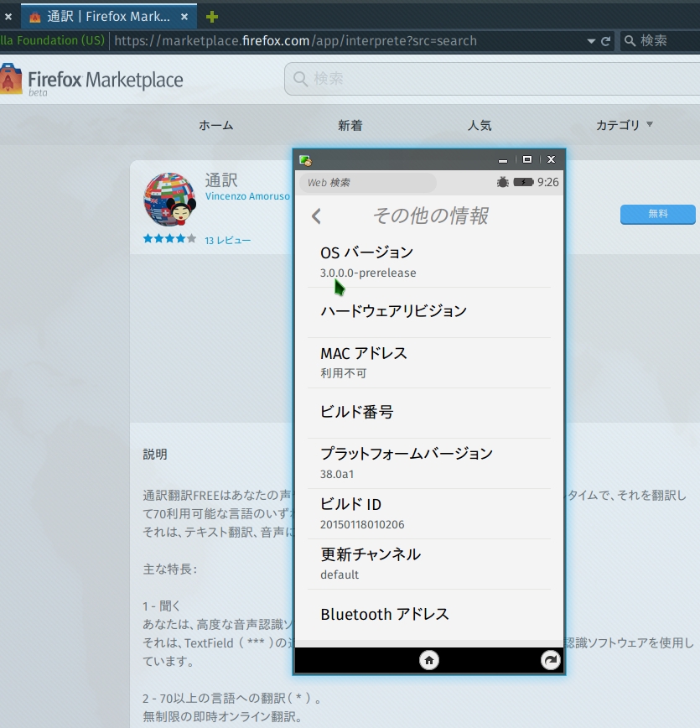This screenshot has width=700, height=728.
Task: Select the OS バージョン row
Action: click(x=429, y=262)
